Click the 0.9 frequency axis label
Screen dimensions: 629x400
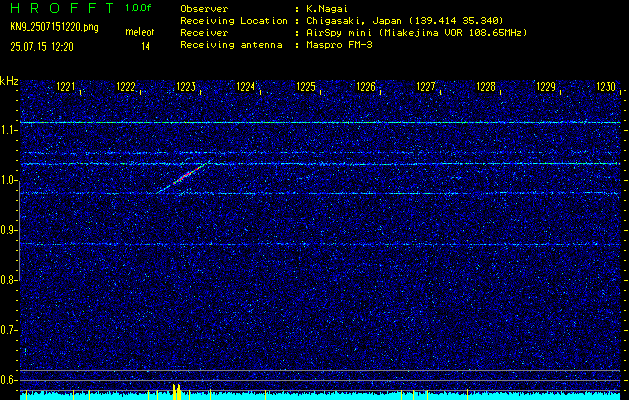pos(8,230)
